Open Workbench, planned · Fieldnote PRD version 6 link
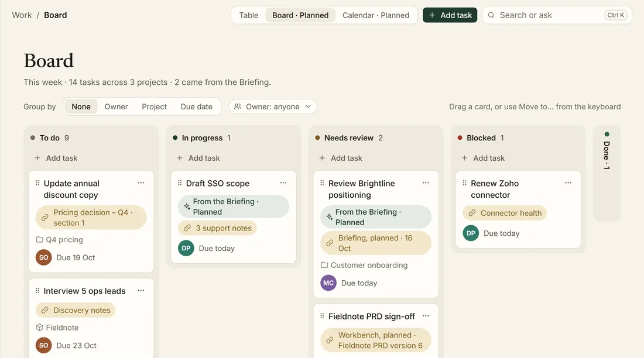The height and width of the screenshot is (358, 644). point(376,340)
